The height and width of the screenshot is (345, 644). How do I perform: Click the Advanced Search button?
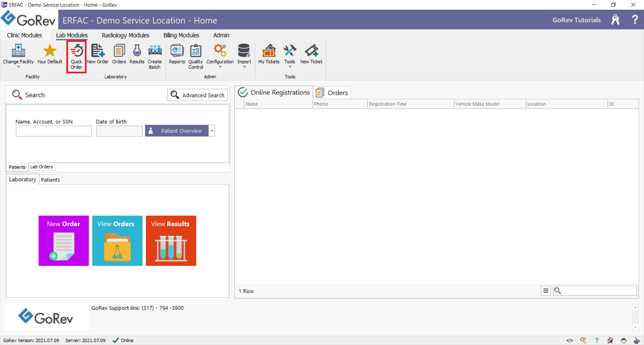pyautogui.click(x=198, y=95)
